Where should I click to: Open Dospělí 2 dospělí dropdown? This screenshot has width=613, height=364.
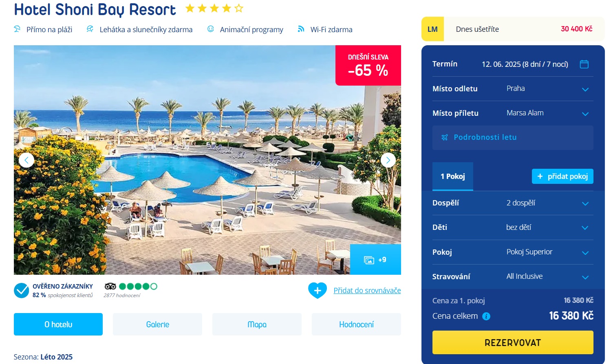click(x=513, y=203)
